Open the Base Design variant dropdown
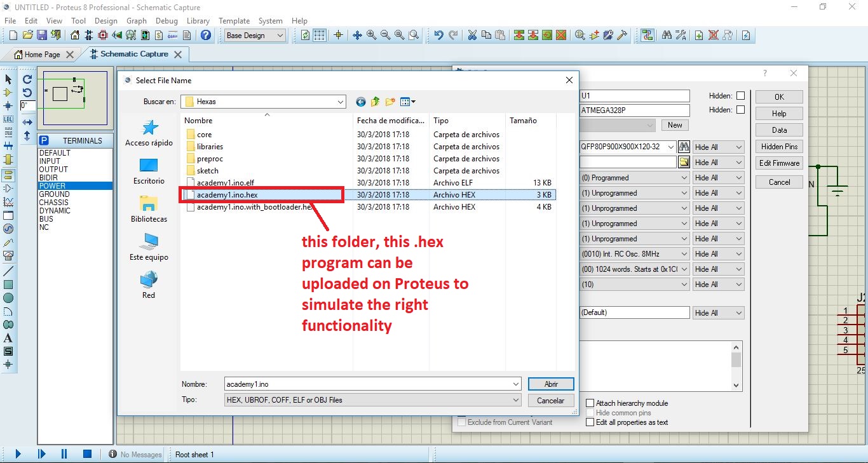The width and height of the screenshot is (868, 463). pyautogui.click(x=255, y=36)
